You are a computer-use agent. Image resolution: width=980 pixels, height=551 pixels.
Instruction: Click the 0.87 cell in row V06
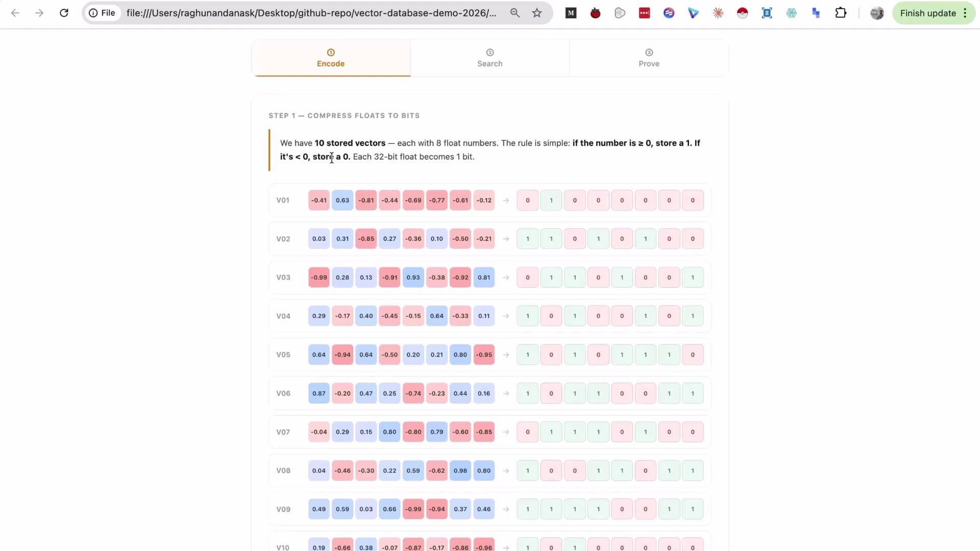pos(319,393)
